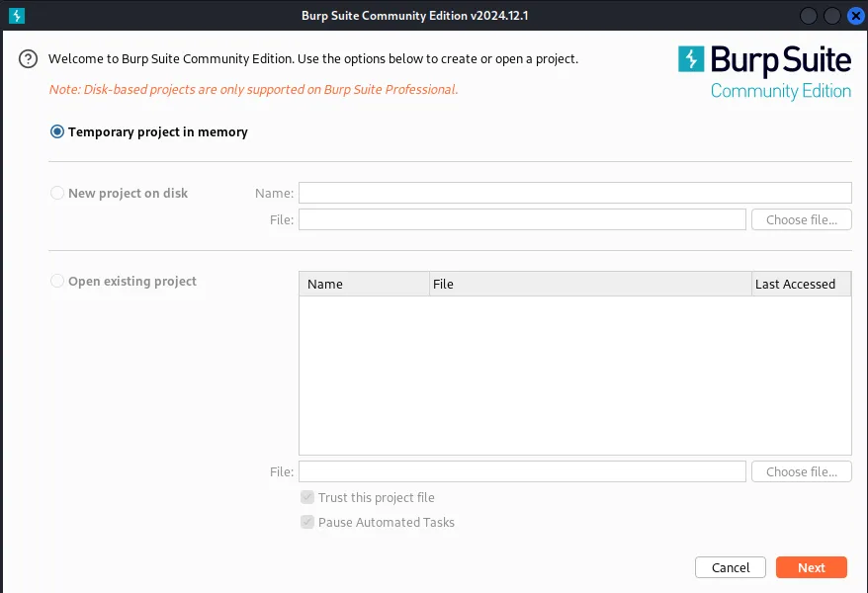The height and width of the screenshot is (593, 868).
Task: Click the Burp Suite Community Edition logo
Action: coord(764,72)
